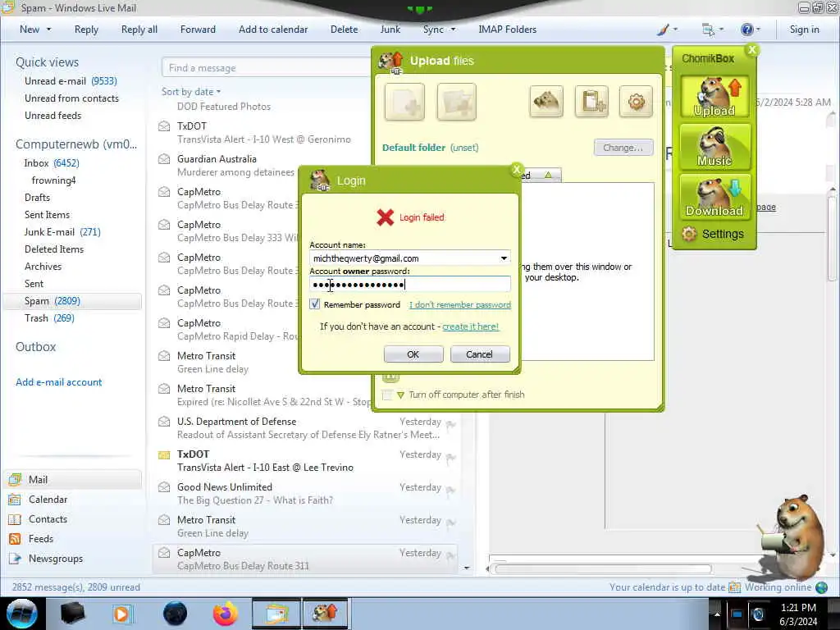Expand the Help icon dropdown arrow
Image resolution: width=840 pixels, height=630 pixels.
pyautogui.click(x=758, y=30)
